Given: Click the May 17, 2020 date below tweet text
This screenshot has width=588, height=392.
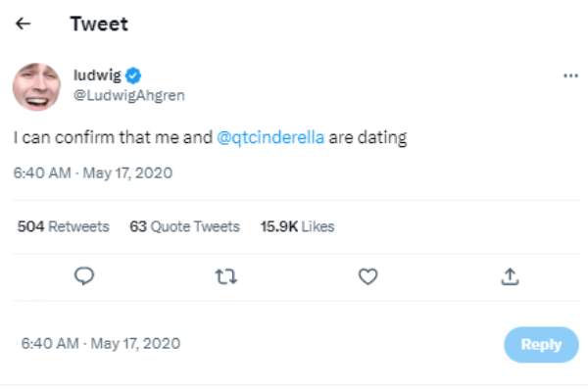Looking at the screenshot, I should [128, 173].
